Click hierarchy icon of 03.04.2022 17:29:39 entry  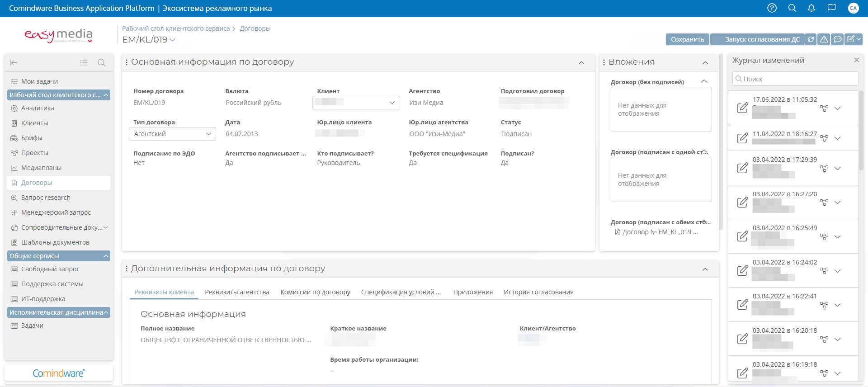(x=824, y=168)
